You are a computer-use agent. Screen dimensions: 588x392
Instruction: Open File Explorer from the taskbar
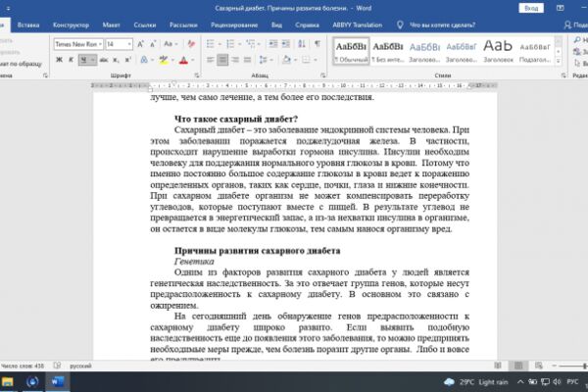coord(8,382)
